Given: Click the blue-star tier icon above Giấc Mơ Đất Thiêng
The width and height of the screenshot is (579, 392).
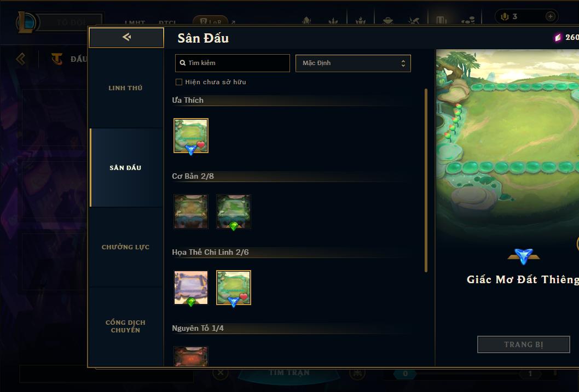Looking at the screenshot, I should point(524,256).
